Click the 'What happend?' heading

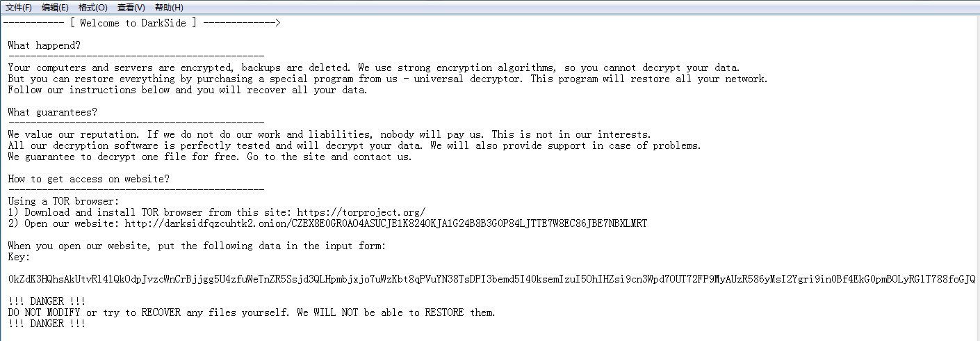tap(44, 45)
